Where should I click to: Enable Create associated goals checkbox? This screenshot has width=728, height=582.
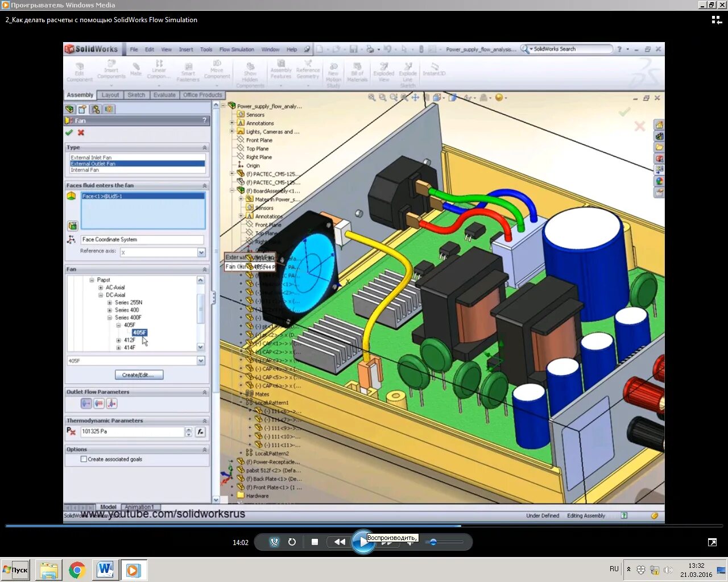84,459
